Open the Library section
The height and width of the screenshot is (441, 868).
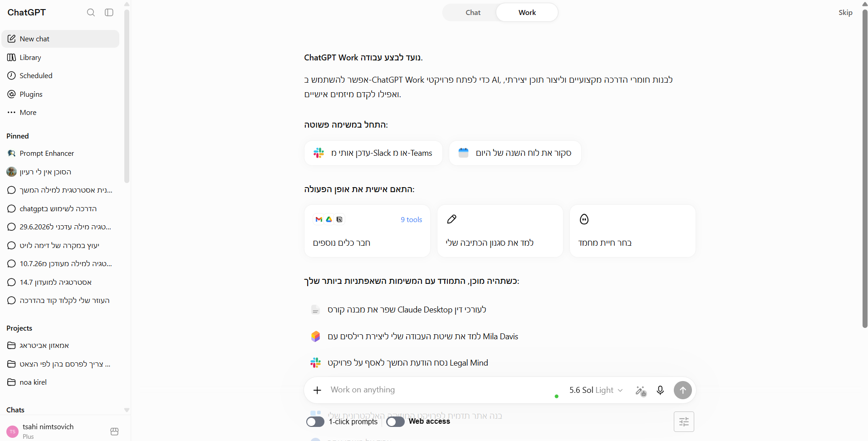coord(60,58)
